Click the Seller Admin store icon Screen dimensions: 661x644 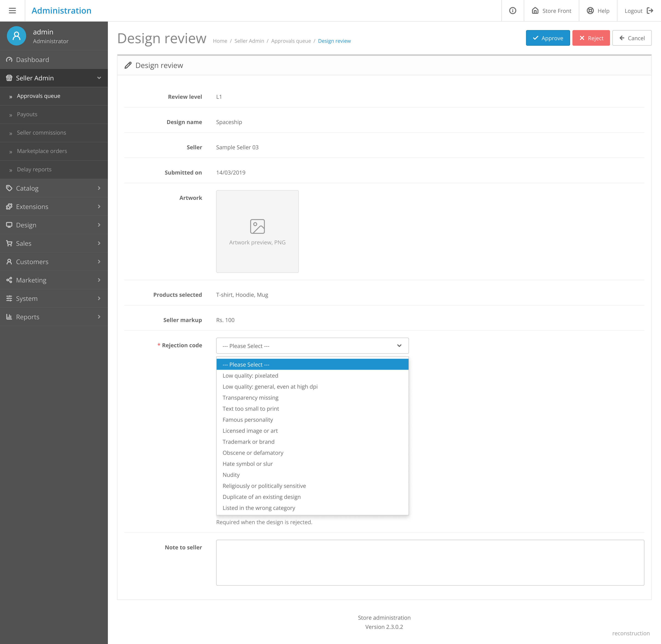pyautogui.click(x=9, y=78)
